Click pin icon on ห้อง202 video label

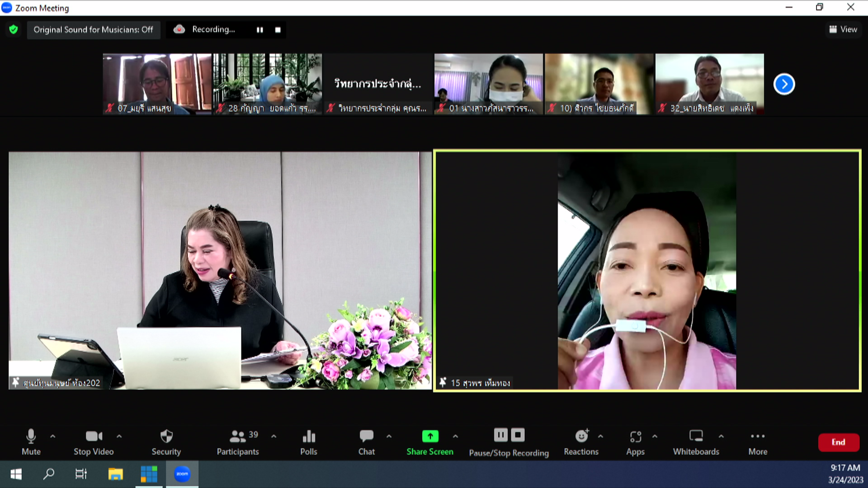[x=16, y=382]
